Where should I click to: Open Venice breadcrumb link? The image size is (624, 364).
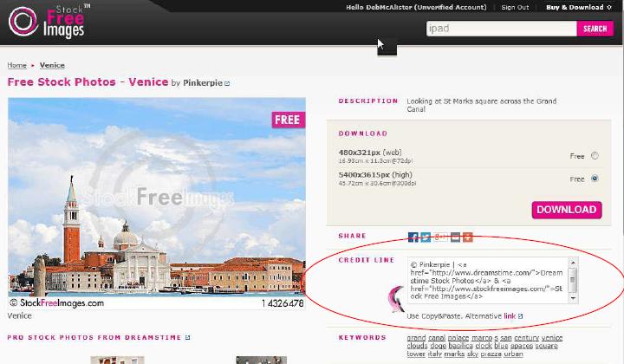[52, 65]
